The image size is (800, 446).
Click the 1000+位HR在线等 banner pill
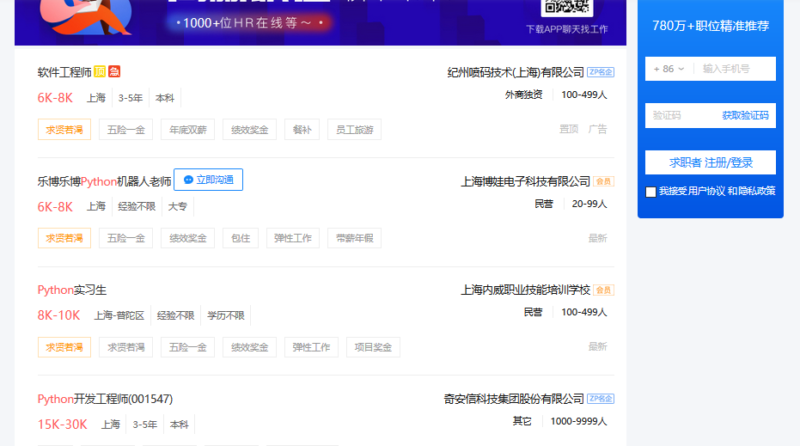[x=249, y=23]
